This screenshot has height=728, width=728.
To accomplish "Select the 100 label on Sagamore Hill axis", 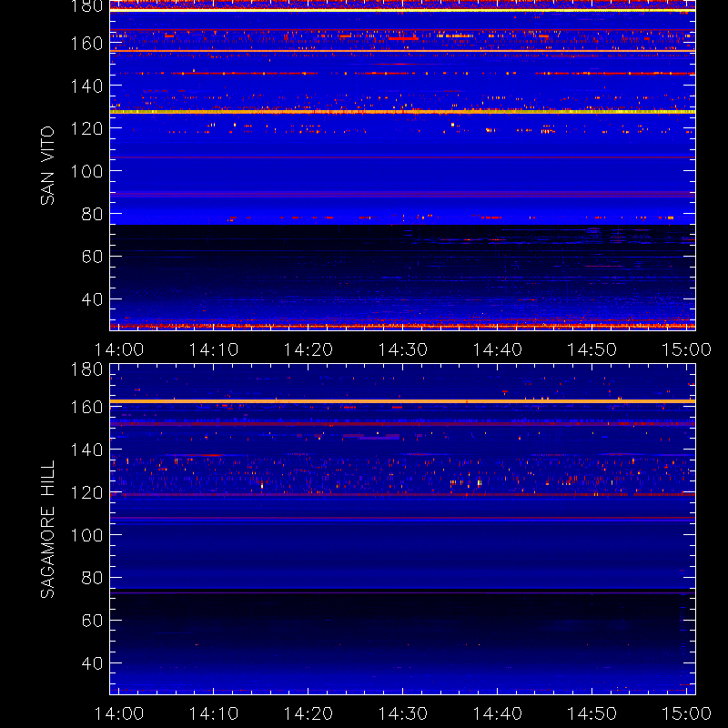I will [86, 535].
